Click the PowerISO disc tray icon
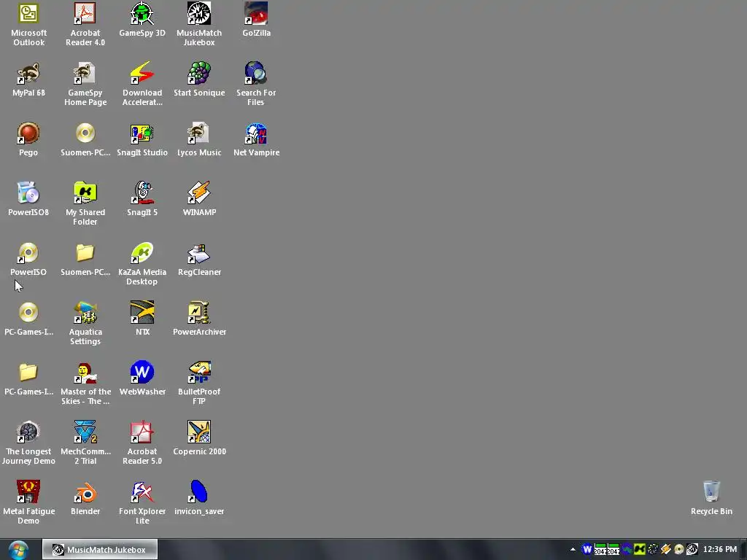747x560 pixels. tap(679, 550)
